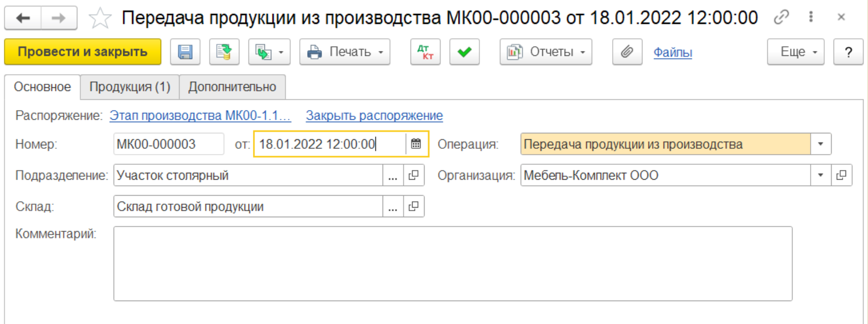This screenshot has width=868, height=324.
Task: Click the save document diskette icon
Action: (x=185, y=52)
